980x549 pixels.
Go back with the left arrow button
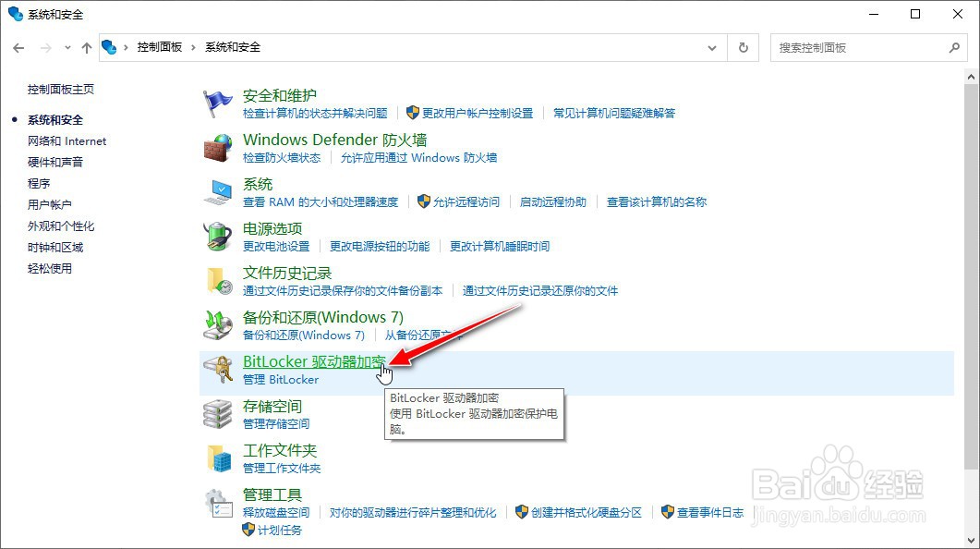(18, 47)
